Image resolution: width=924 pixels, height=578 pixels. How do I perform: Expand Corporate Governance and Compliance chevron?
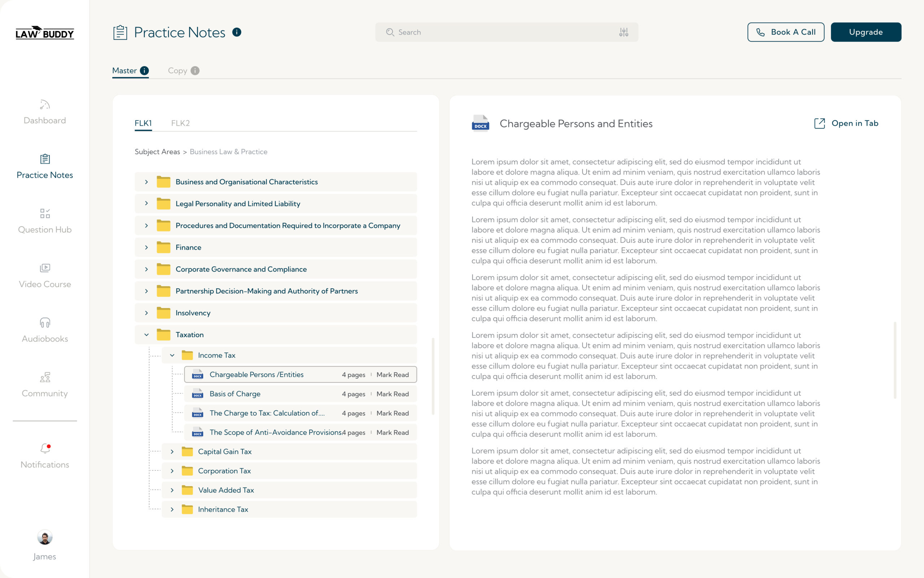146,269
